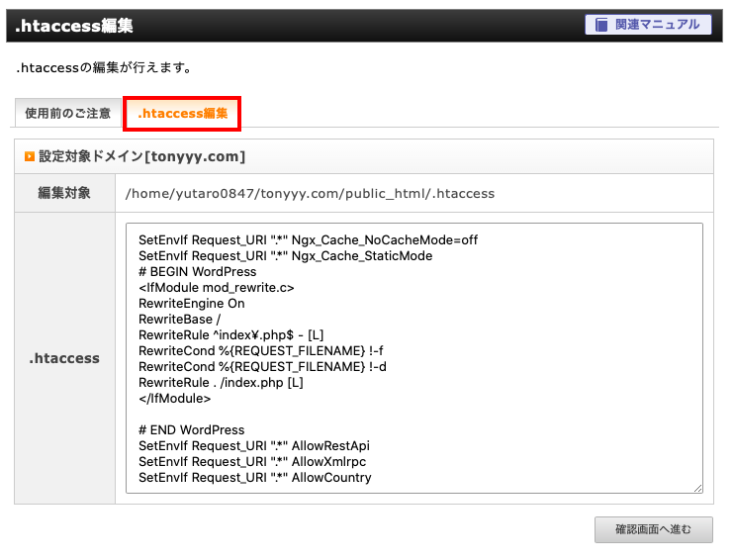Click the orange arrow icon beside 設定対象ドメイン
733x560 pixels.
point(30,156)
